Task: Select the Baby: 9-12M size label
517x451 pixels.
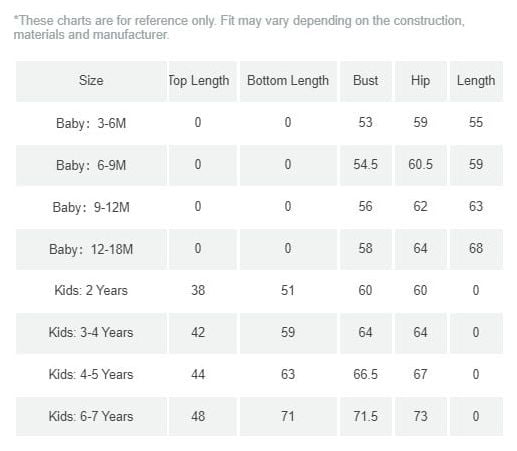Action: coord(91,207)
